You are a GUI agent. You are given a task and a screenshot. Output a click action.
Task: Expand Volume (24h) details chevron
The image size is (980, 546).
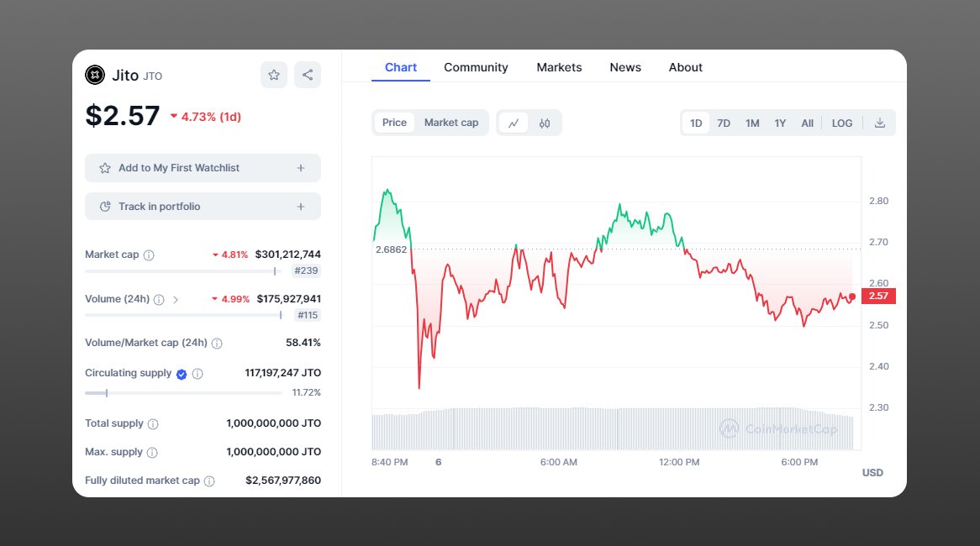[176, 298]
